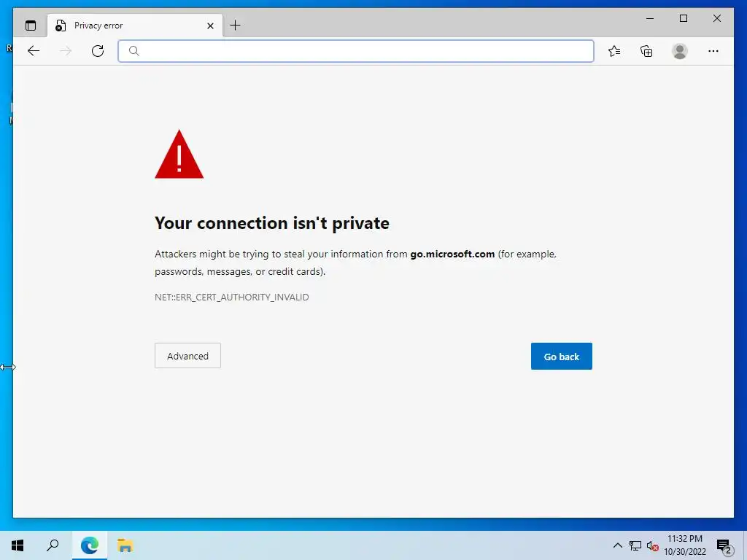Viewport: 747px width, 560px height.
Task: Click the muted volume tray icon
Action: click(x=653, y=545)
